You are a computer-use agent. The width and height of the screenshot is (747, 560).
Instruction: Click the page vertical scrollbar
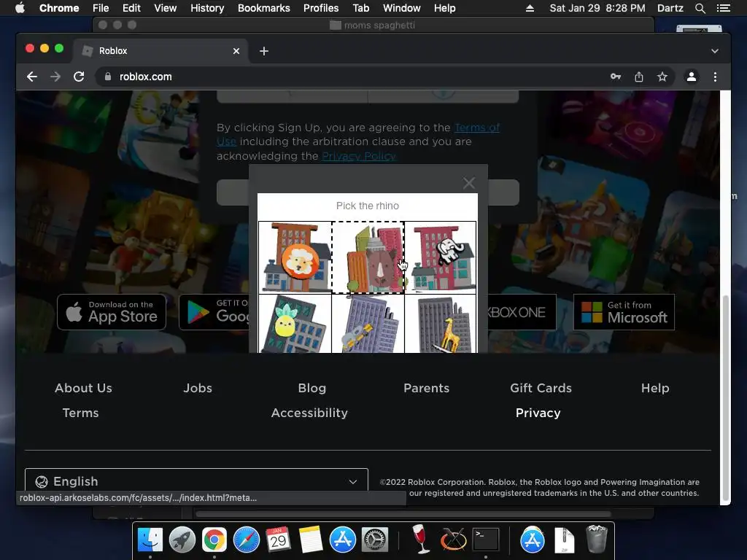point(726,398)
